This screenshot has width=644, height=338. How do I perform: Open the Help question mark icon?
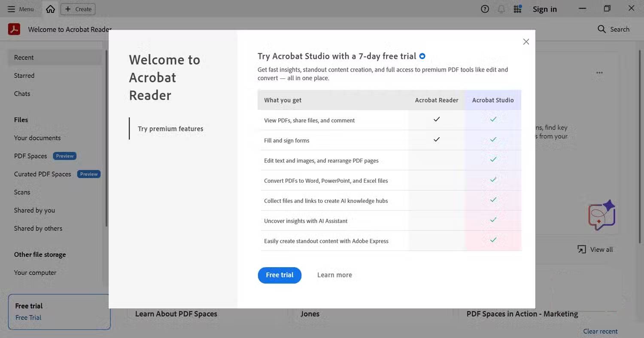485,9
